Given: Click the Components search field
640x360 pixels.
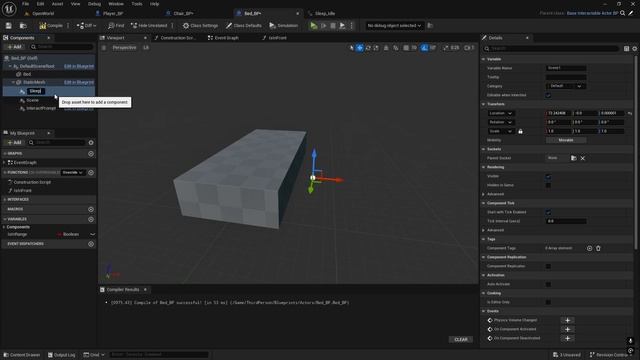Looking at the screenshot, I should (x=62, y=47).
